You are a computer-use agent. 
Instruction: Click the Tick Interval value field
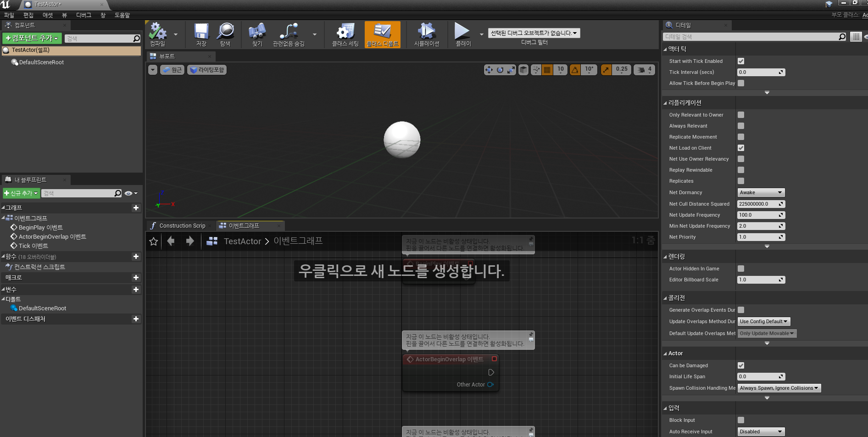point(761,73)
